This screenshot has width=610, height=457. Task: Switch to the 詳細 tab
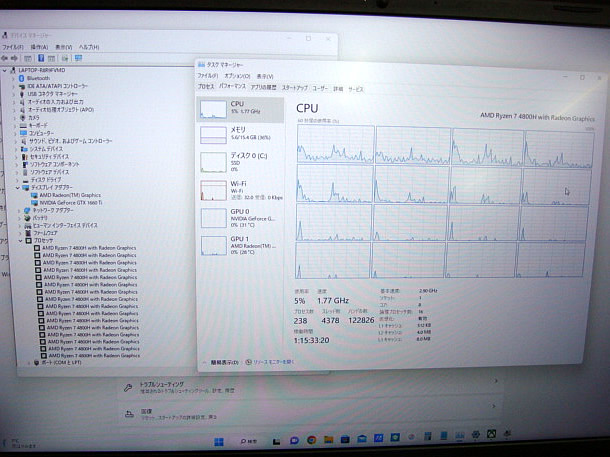pos(338,89)
